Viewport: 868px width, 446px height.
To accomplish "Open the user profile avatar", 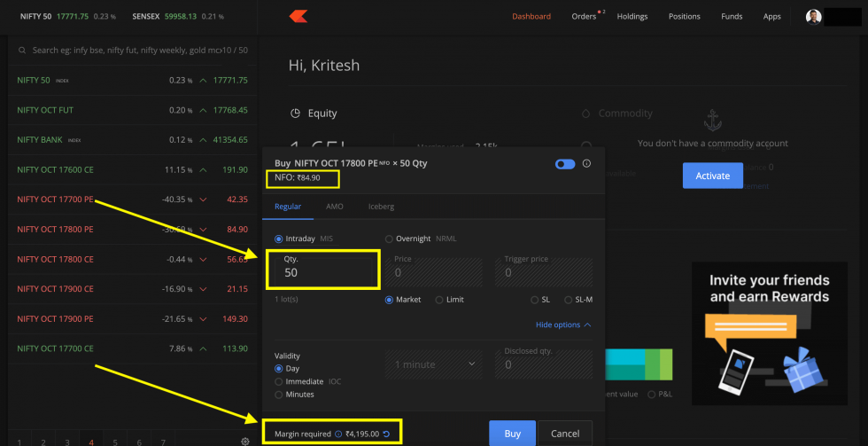I will coord(813,17).
